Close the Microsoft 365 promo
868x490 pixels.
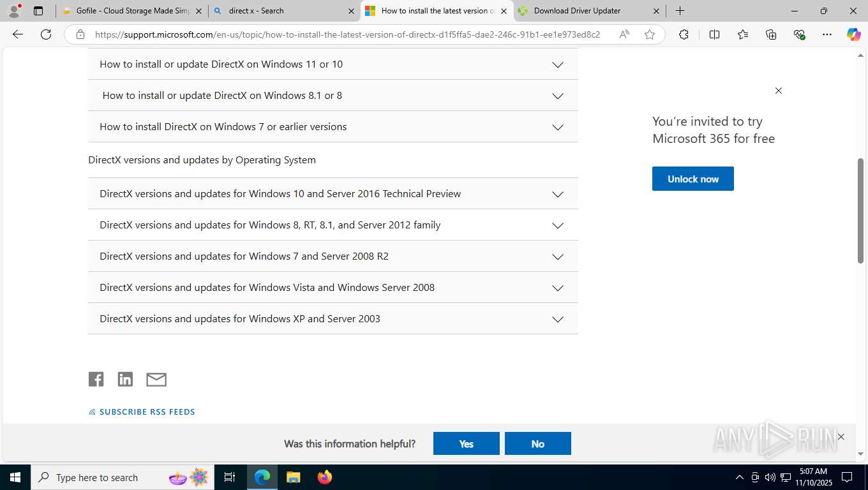779,91
